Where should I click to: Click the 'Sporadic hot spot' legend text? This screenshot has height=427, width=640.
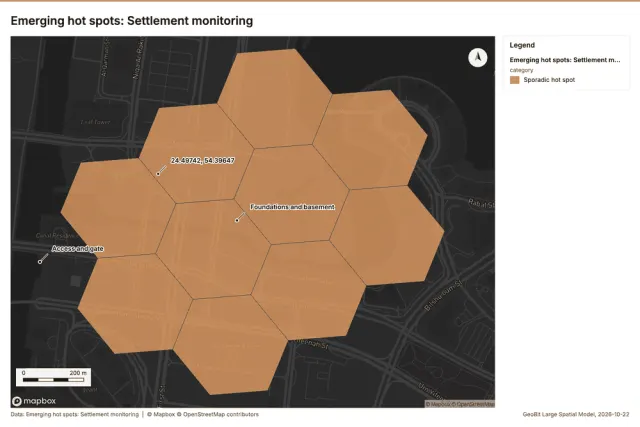pos(549,80)
